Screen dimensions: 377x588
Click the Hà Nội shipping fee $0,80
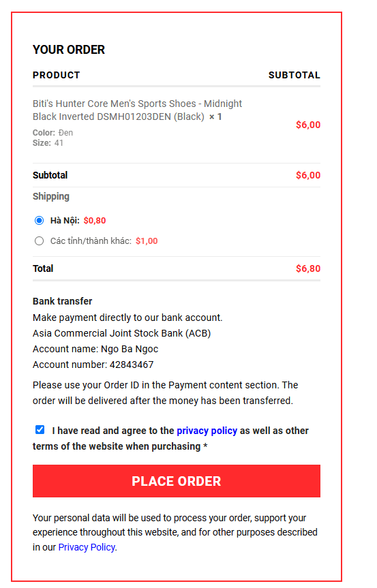pos(95,221)
